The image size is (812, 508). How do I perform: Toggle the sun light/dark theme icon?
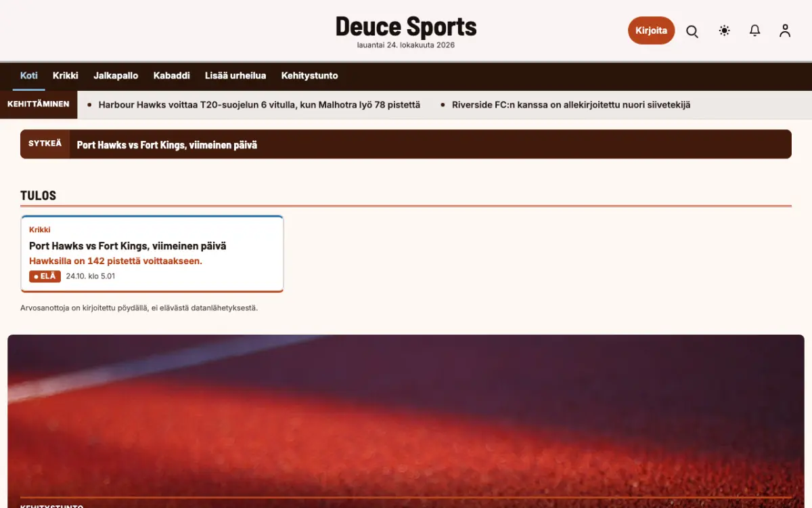(725, 30)
